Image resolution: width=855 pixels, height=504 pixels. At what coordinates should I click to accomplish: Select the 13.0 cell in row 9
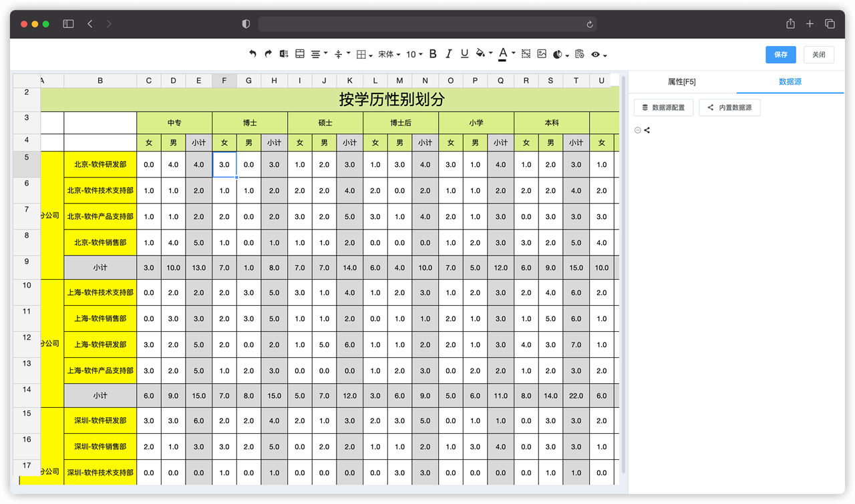coord(199,268)
